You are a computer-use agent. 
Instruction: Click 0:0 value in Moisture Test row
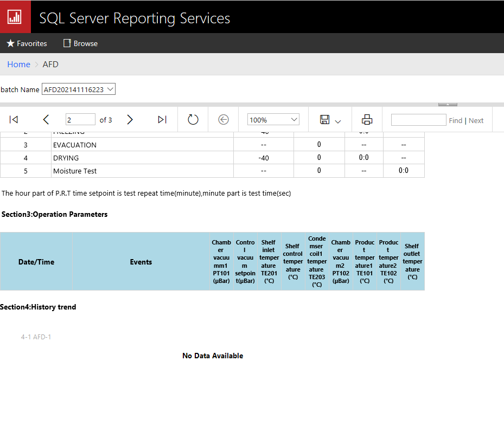pyautogui.click(x=404, y=171)
